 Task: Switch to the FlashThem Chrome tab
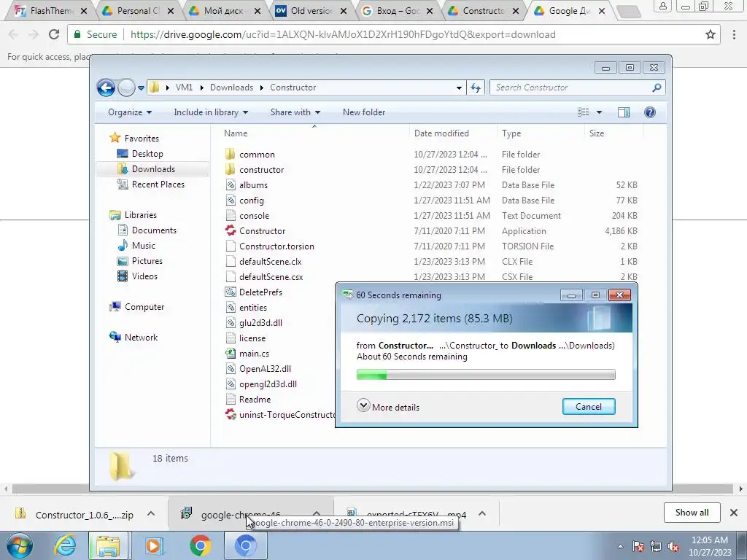[51, 10]
